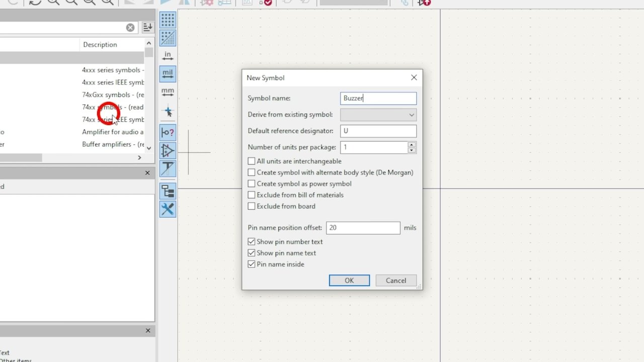644x362 pixels.
Task: Switch units to inches
Action: 168,56
